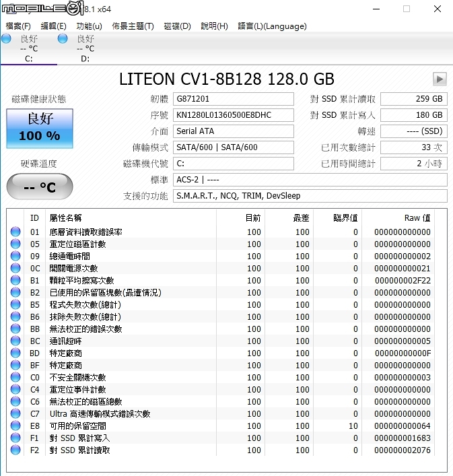Select raw value 000000002076
Image resolution: width=453 pixels, height=476 pixels.
click(403, 450)
